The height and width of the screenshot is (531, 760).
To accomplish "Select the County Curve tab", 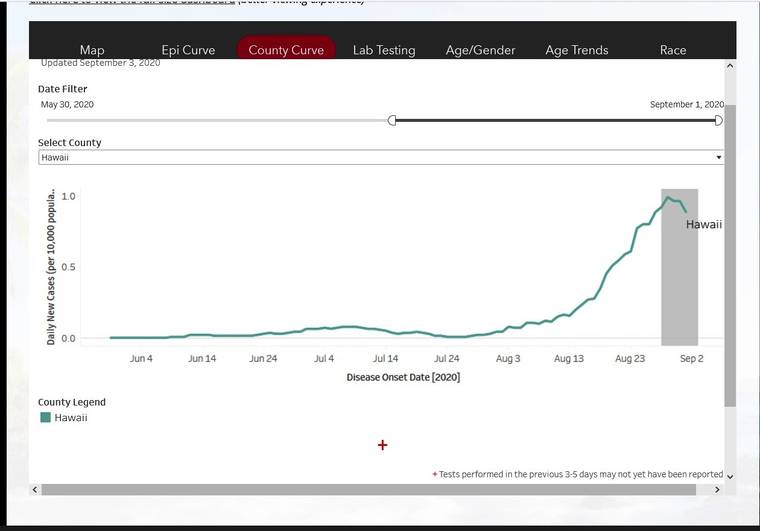I will coord(286,50).
